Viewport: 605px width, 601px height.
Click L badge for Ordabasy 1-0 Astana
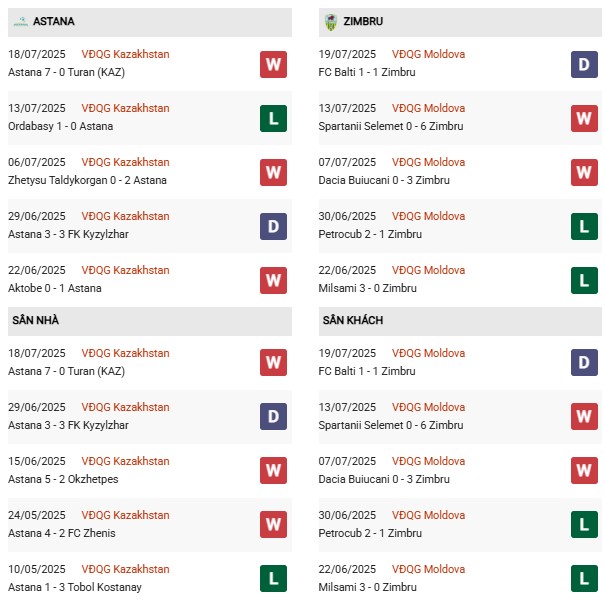273,119
